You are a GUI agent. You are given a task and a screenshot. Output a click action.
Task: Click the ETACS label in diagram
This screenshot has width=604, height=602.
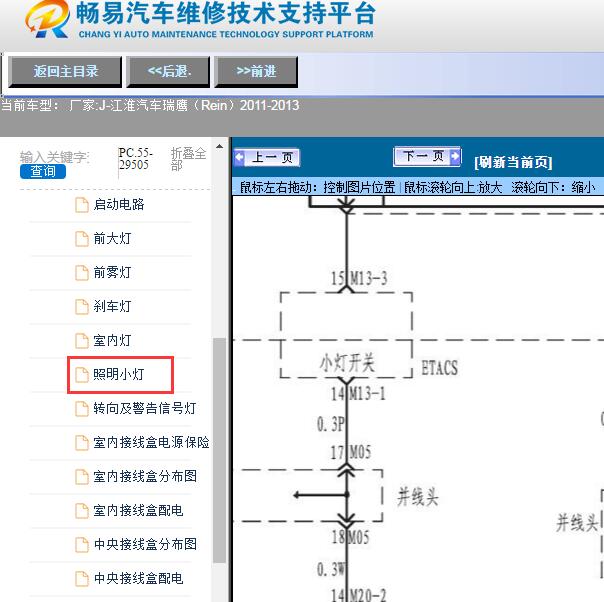pyautogui.click(x=440, y=368)
